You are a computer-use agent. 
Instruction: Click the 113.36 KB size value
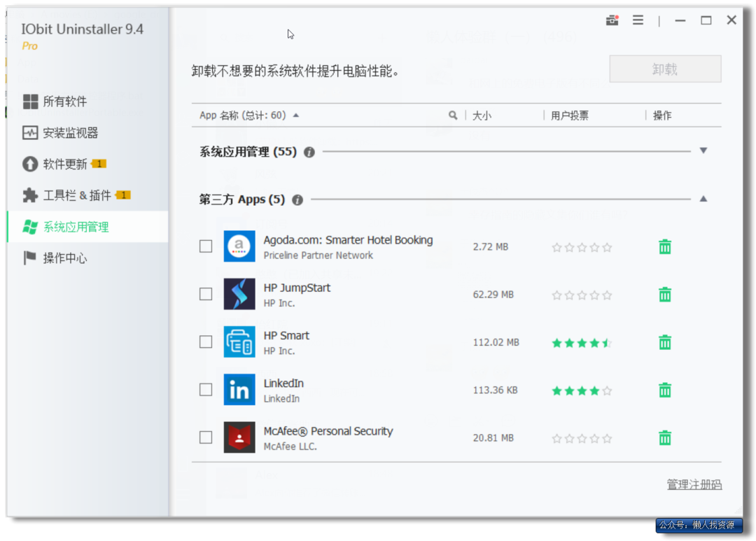click(x=495, y=390)
